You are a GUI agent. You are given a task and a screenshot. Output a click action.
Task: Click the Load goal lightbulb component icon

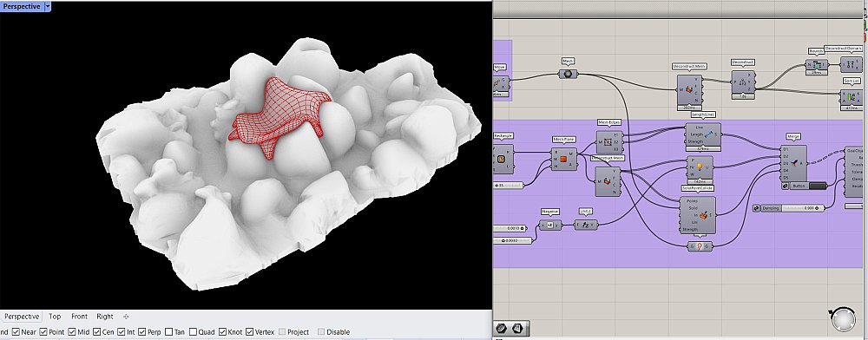699,167
